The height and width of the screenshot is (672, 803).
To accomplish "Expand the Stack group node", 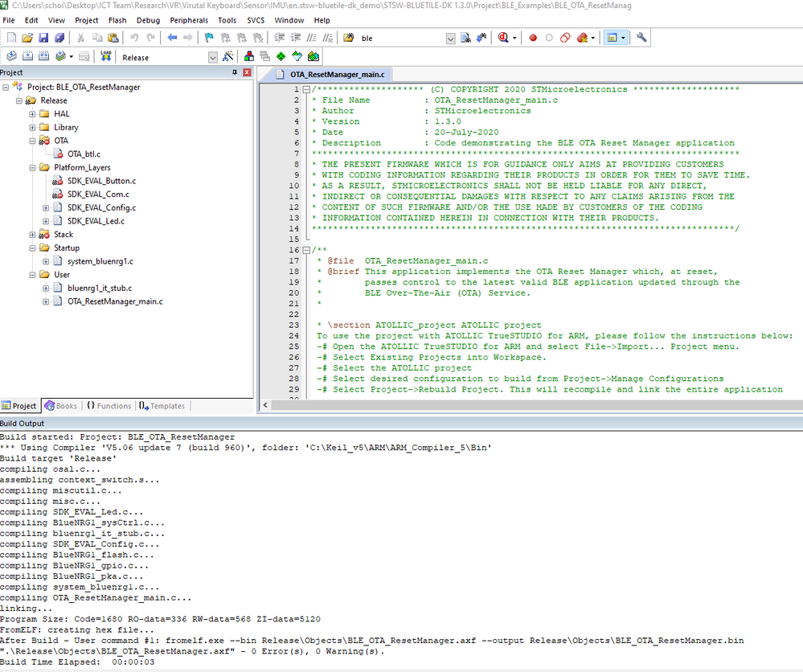I will [33, 235].
